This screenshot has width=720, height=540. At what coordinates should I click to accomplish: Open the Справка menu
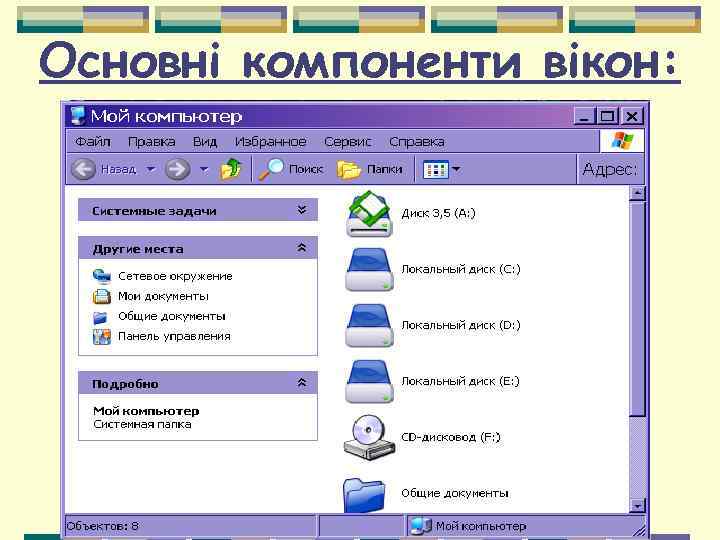click(x=416, y=141)
